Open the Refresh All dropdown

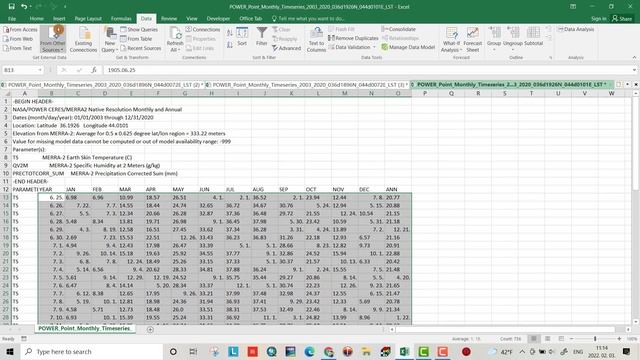pos(175,40)
